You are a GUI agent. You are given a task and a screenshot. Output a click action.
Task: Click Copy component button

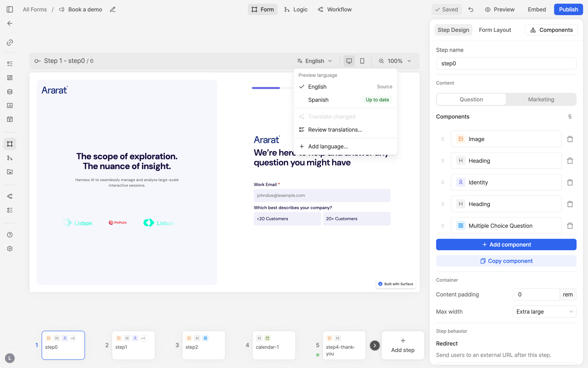(506, 261)
